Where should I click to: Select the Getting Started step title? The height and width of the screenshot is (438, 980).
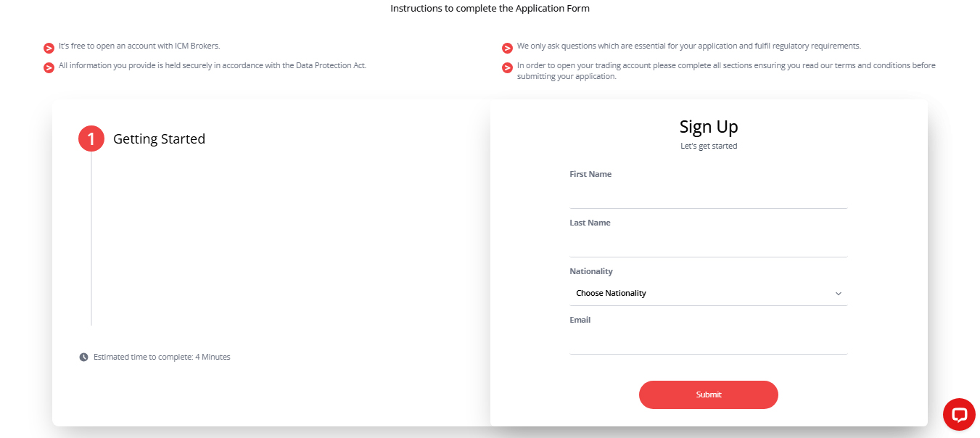coord(159,139)
